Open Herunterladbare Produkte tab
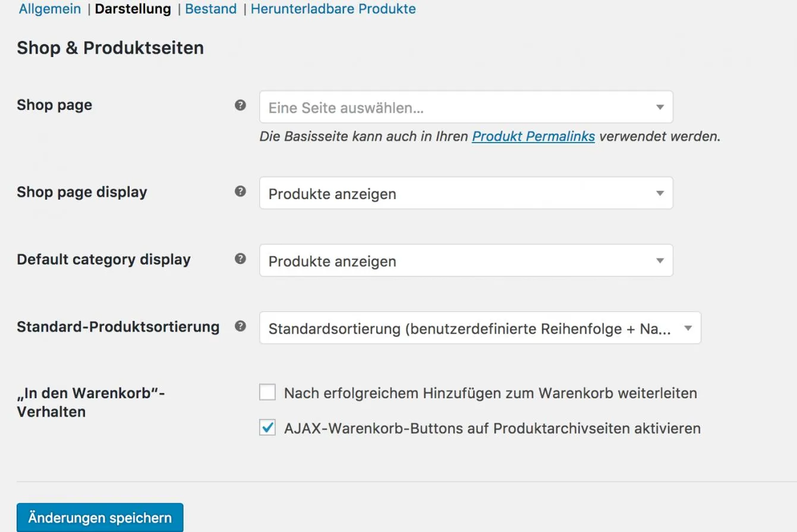The height and width of the screenshot is (532, 797). 333,9
